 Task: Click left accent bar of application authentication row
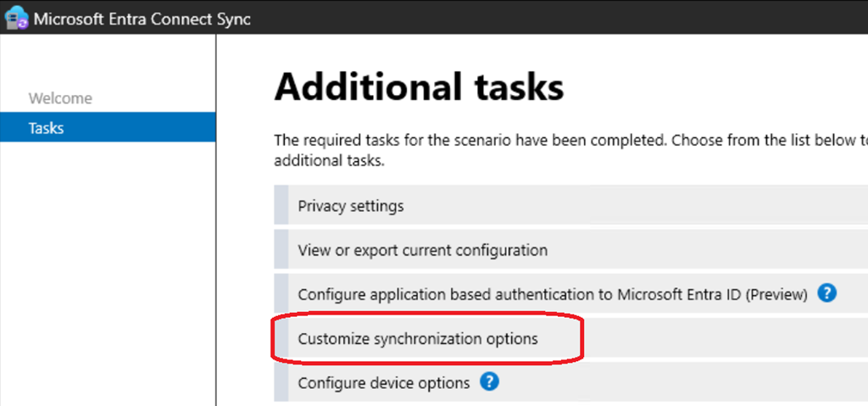[x=281, y=294]
